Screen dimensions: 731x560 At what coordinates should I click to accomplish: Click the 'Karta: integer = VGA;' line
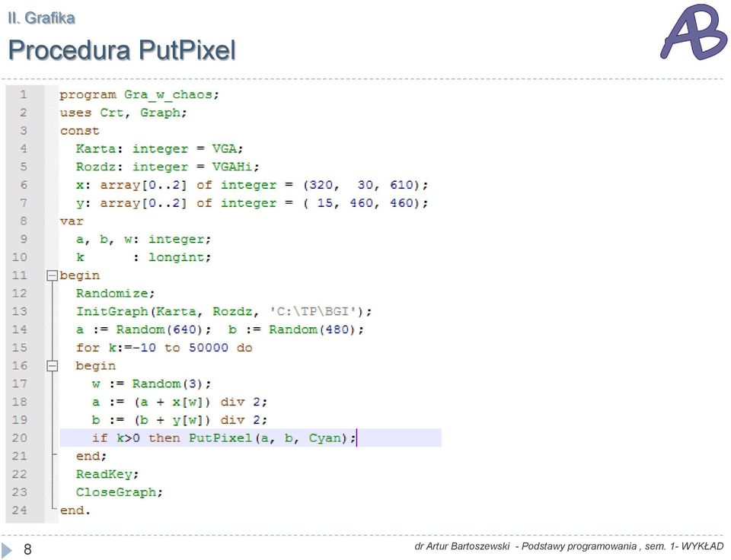click(x=159, y=149)
